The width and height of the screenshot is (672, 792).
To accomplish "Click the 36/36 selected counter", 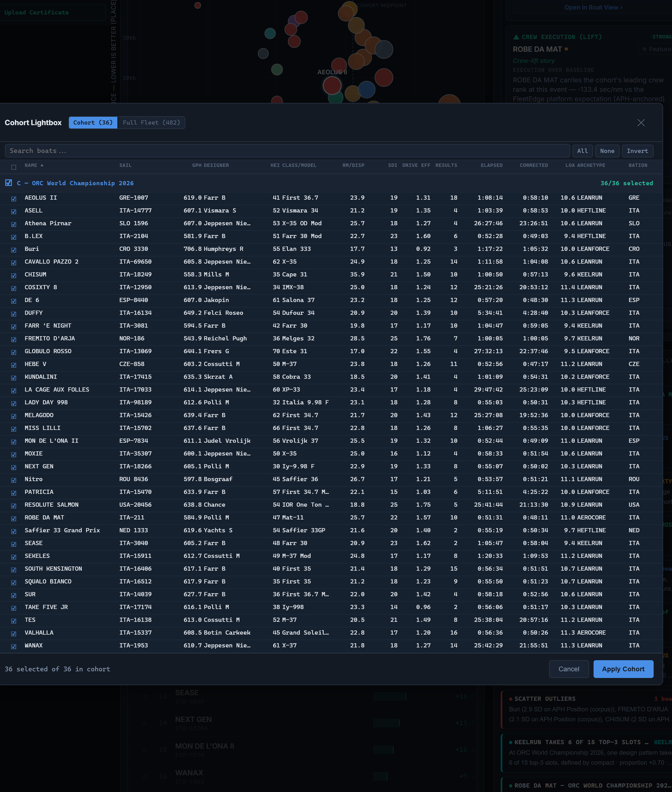I will pos(627,183).
